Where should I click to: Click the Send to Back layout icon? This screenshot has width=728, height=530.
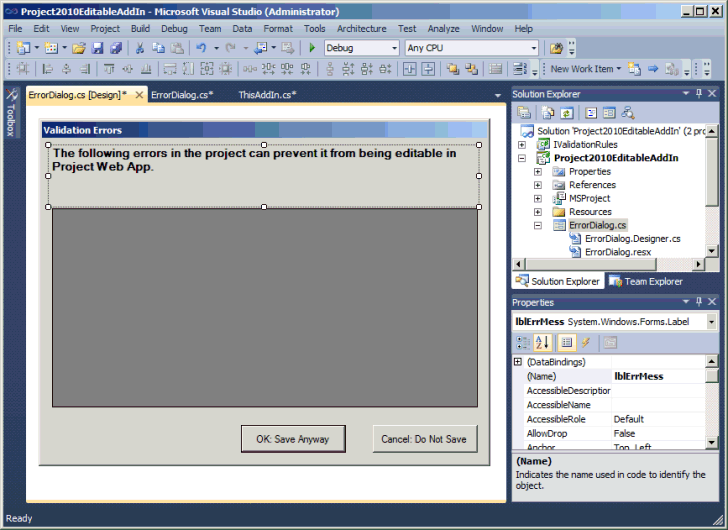471,69
